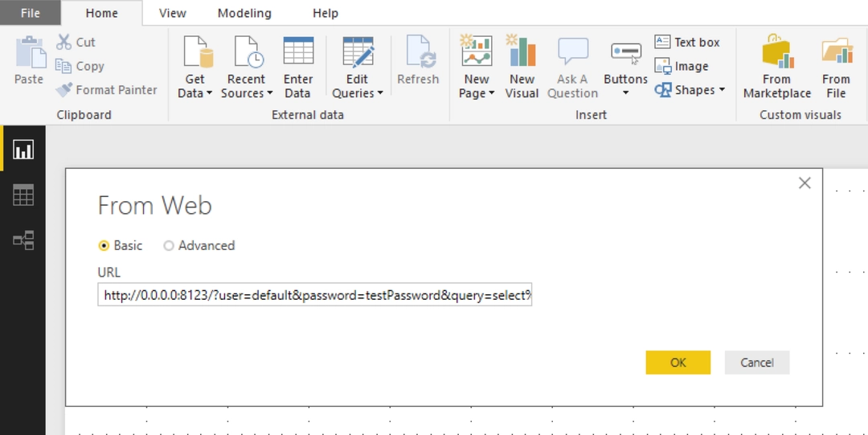Open From Marketplace custom visuals

coord(777,67)
